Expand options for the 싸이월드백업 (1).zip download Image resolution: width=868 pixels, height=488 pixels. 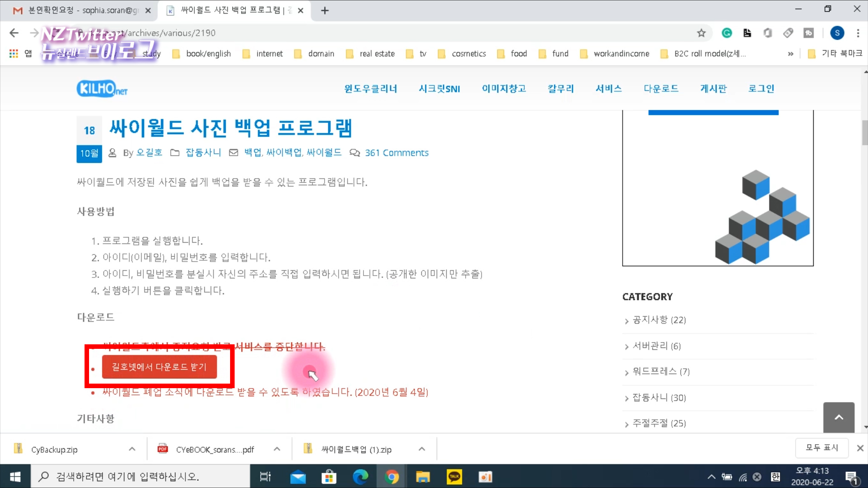coord(422,449)
